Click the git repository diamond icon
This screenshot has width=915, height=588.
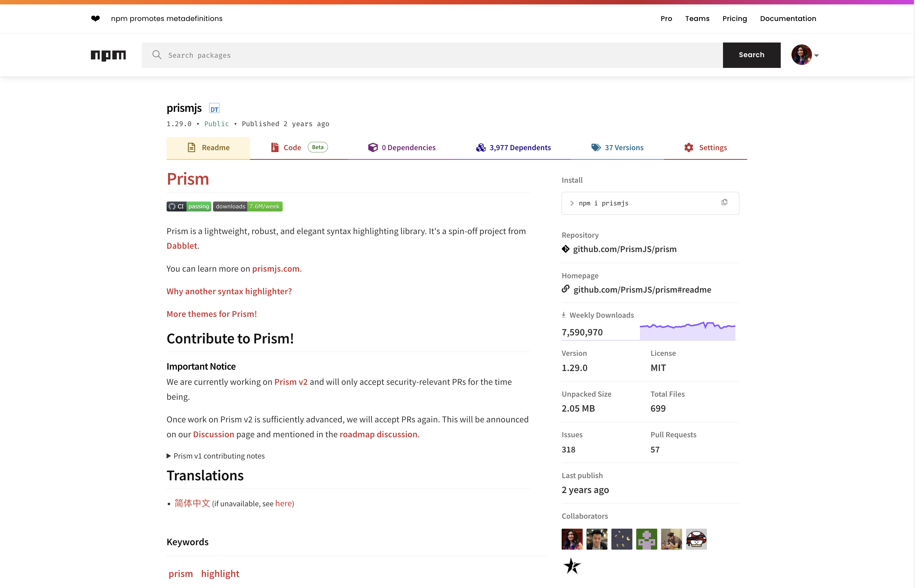566,249
